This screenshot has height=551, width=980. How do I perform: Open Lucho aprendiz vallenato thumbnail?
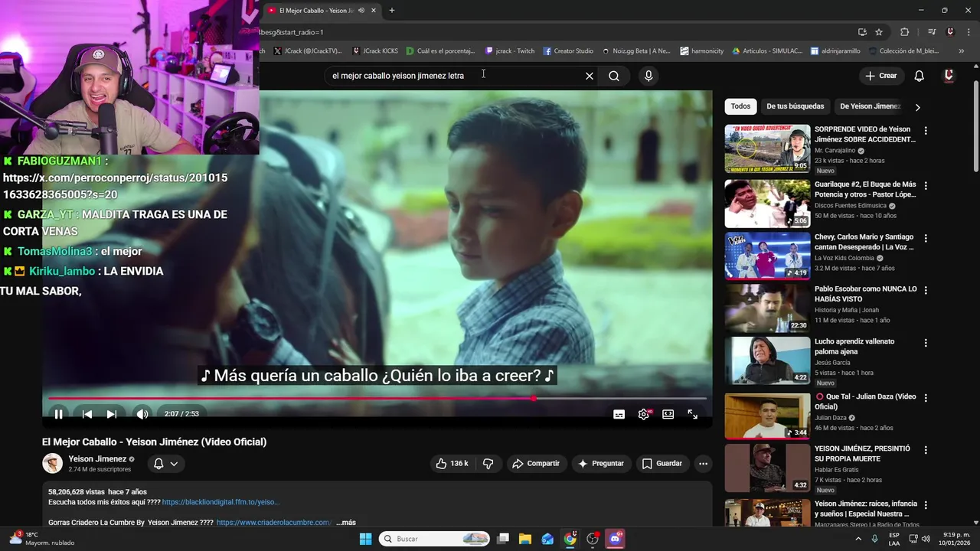click(x=767, y=360)
